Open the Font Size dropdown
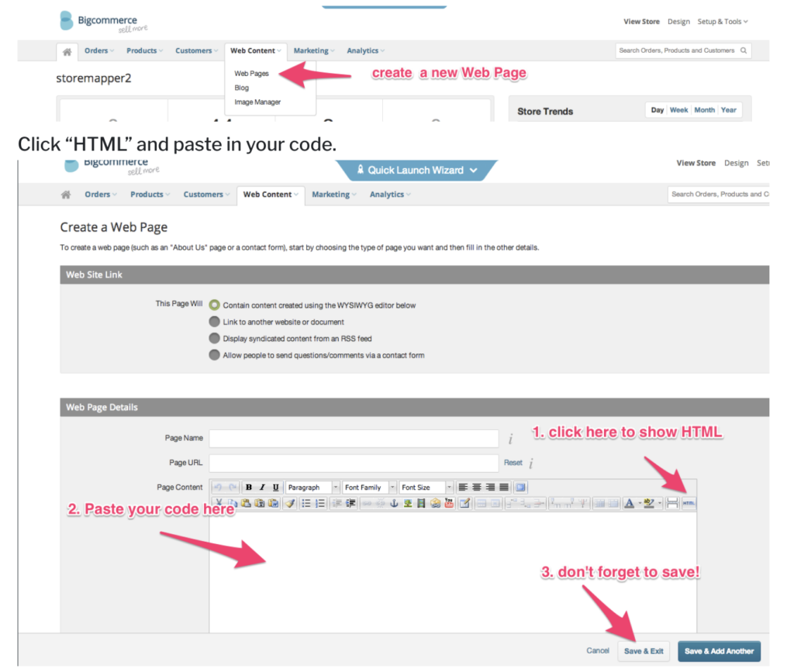This screenshot has height=672, width=794. [425, 487]
